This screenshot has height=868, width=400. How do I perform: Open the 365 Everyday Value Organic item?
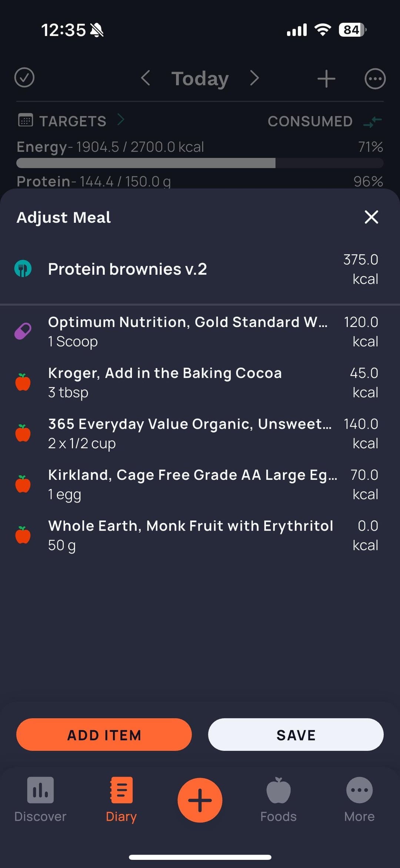click(190, 433)
